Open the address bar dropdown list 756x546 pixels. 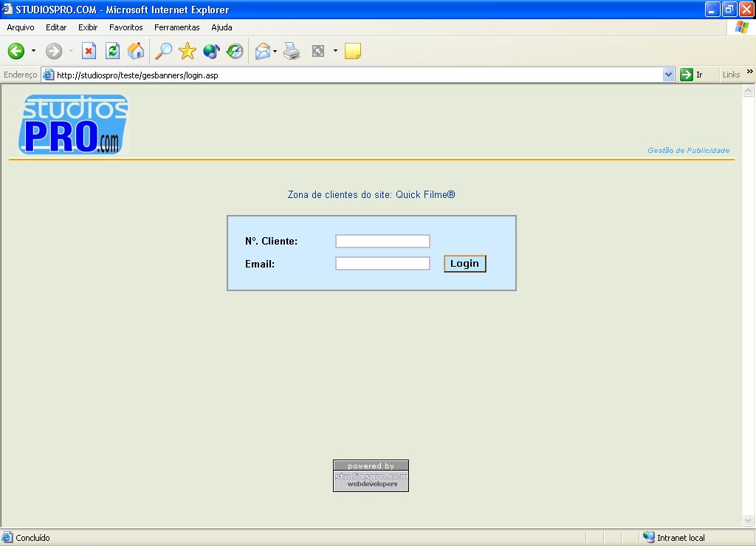[669, 75]
